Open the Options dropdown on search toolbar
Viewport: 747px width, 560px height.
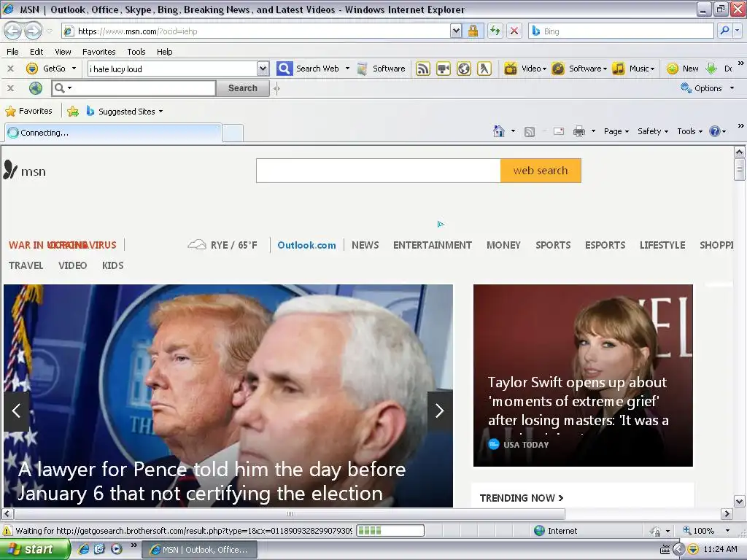pyautogui.click(x=732, y=88)
